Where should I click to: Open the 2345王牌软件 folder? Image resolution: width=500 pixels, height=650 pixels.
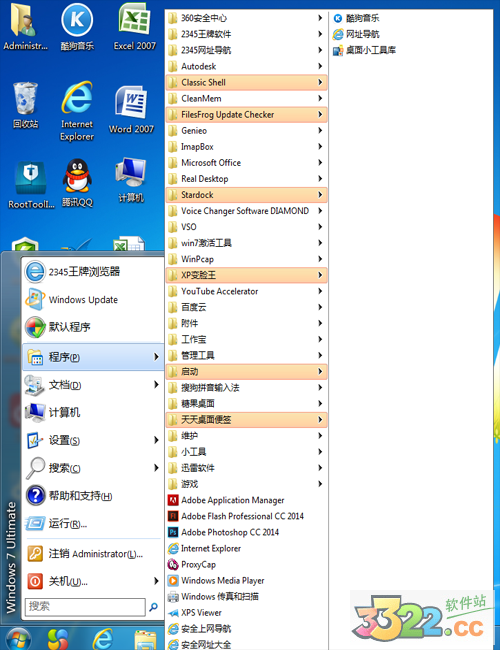(247, 34)
